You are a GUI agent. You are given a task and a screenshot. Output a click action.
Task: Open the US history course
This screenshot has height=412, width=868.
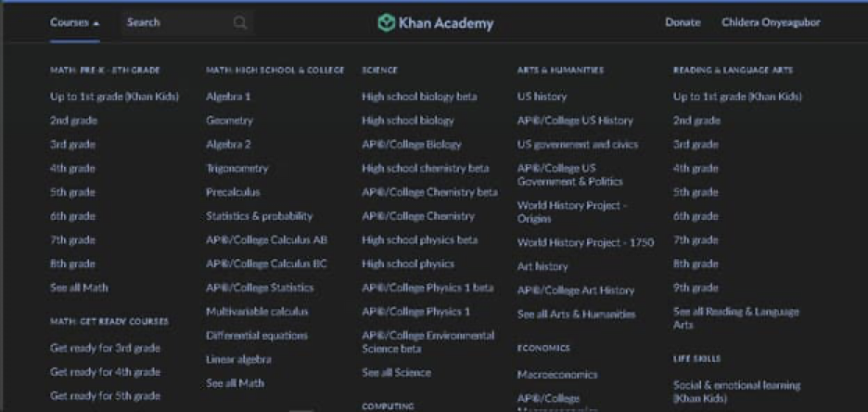pyautogui.click(x=542, y=97)
